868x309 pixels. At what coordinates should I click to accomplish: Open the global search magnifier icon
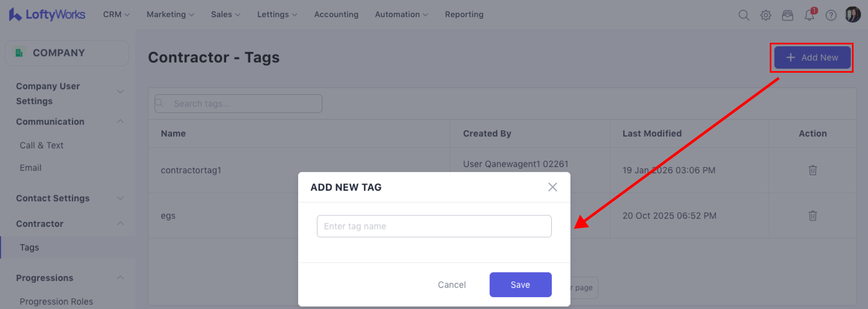tap(744, 15)
